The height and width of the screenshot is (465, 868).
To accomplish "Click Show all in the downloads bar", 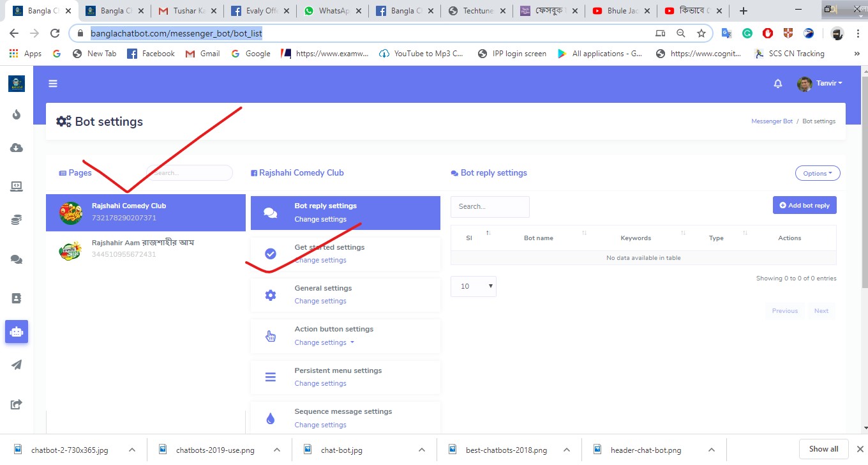I will pyautogui.click(x=824, y=449).
